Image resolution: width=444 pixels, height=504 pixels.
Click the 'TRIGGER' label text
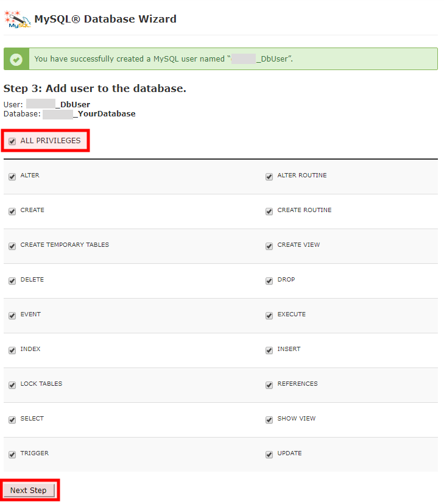point(34,453)
